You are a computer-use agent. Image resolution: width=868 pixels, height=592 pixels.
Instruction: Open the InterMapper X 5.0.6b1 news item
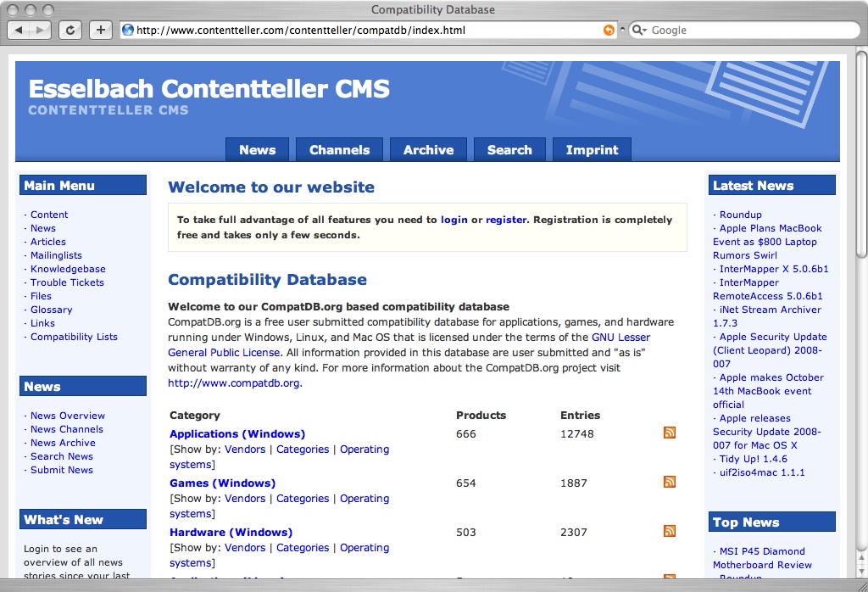[774, 269]
